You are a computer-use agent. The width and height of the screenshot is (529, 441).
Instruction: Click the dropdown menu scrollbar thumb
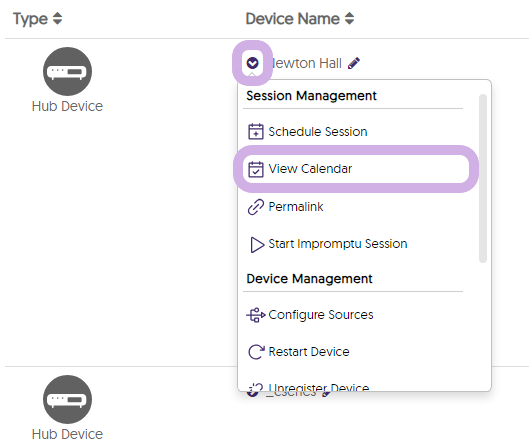pyautogui.click(x=483, y=178)
